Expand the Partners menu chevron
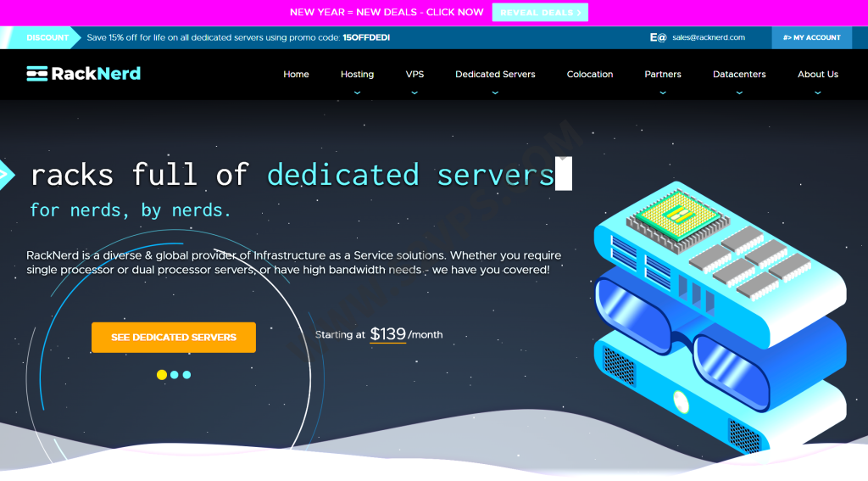Viewport: 868px width, 481px height. [x=663, y=93]
